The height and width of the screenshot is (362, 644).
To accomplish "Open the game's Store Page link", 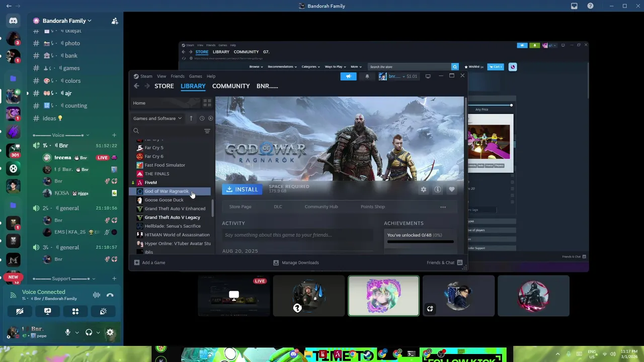I will click(x=240, y=207).
